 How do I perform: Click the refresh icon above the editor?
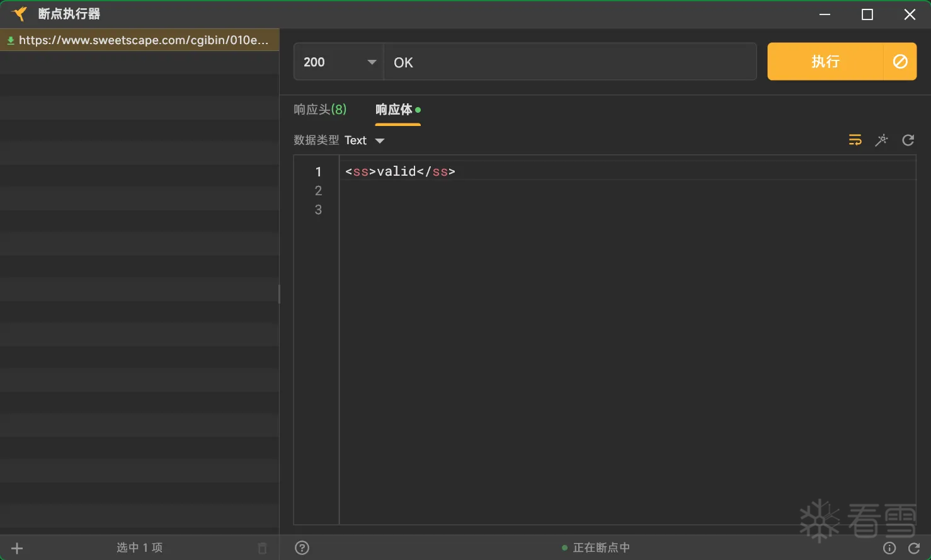(x=908, y=140)
